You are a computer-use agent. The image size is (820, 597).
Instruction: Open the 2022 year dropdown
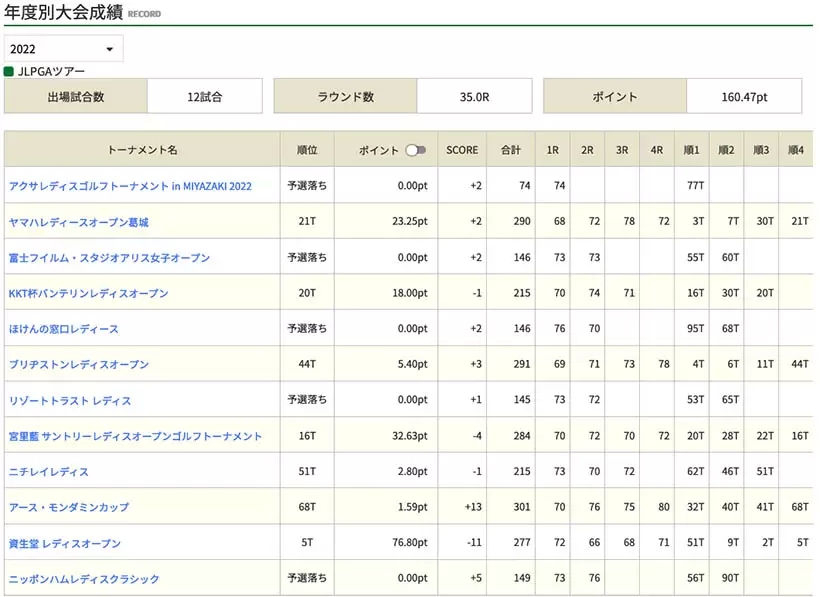(64, 49)
